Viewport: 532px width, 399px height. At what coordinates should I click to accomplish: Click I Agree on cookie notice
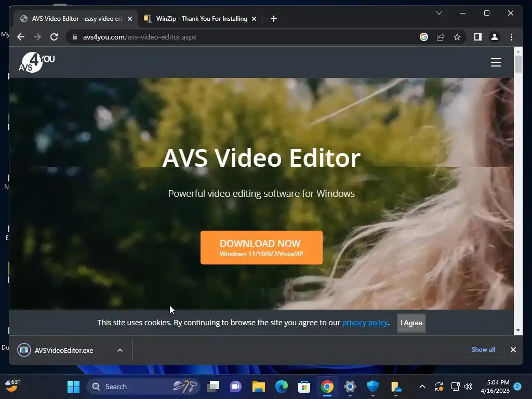click(411, 323)
